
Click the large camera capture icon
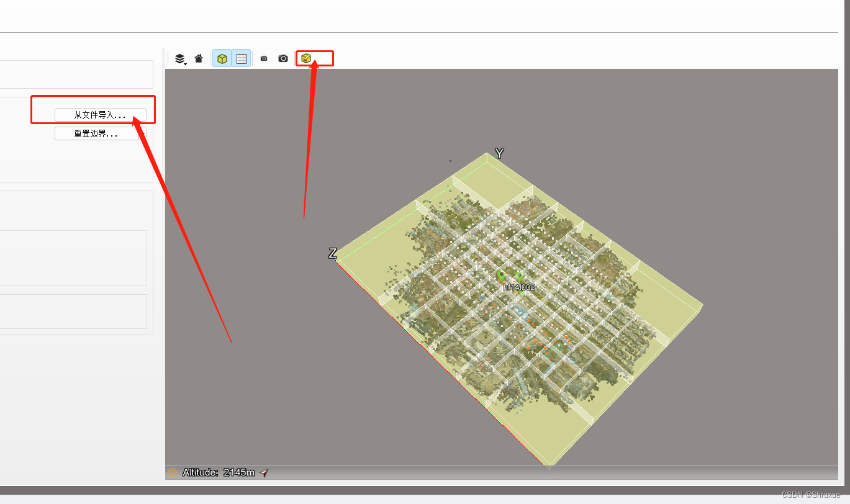283,58
